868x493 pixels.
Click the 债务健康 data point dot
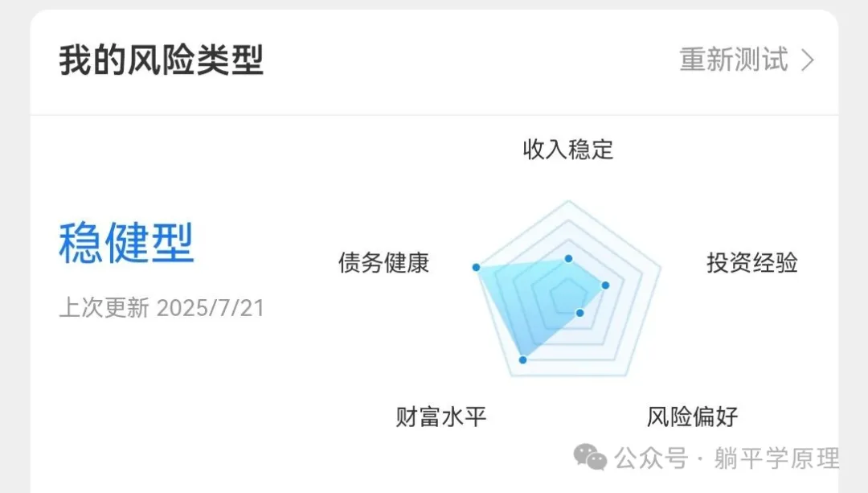476,268
